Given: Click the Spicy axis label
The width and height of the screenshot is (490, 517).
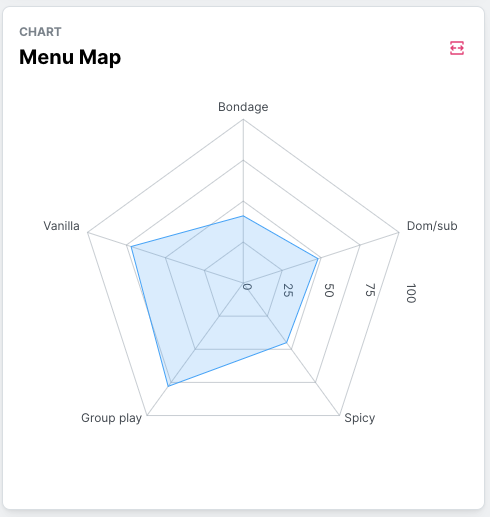Looking at the screenshot, I should [360, 418].
